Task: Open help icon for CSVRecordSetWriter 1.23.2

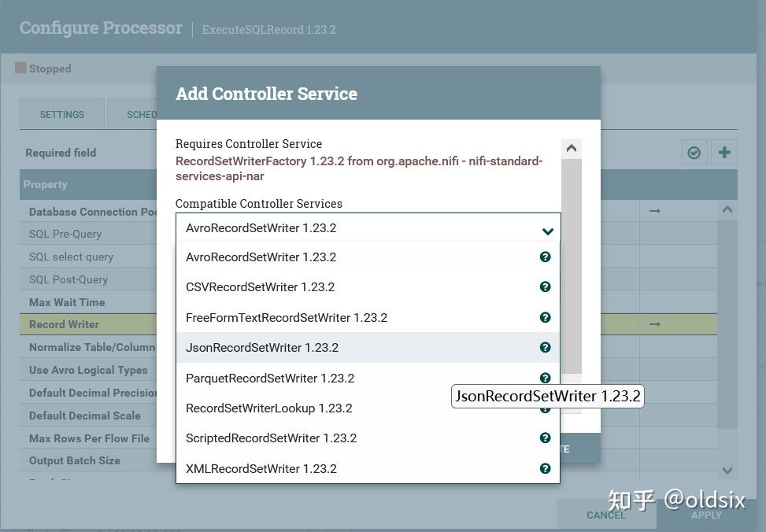Action: (546, 286)
